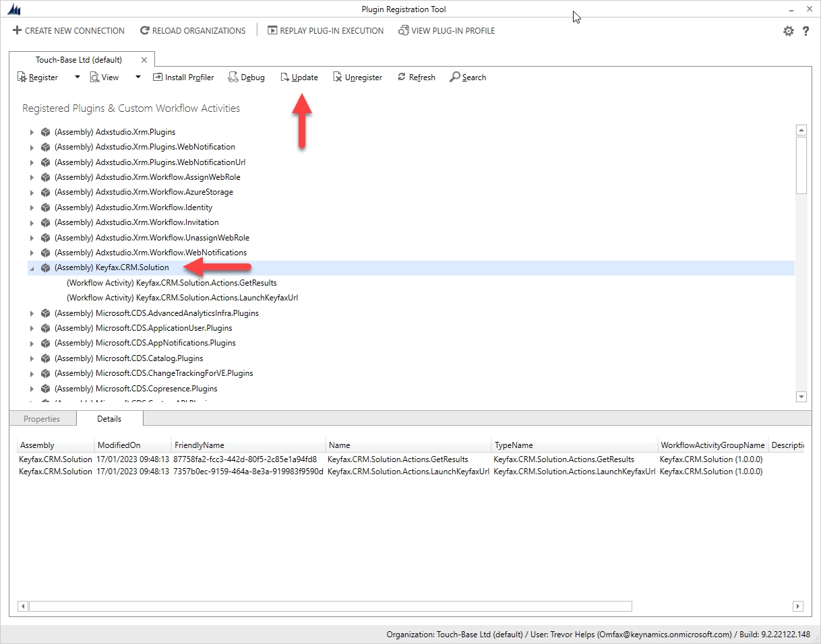Click Create New Connection

click(x=68, y=31)
